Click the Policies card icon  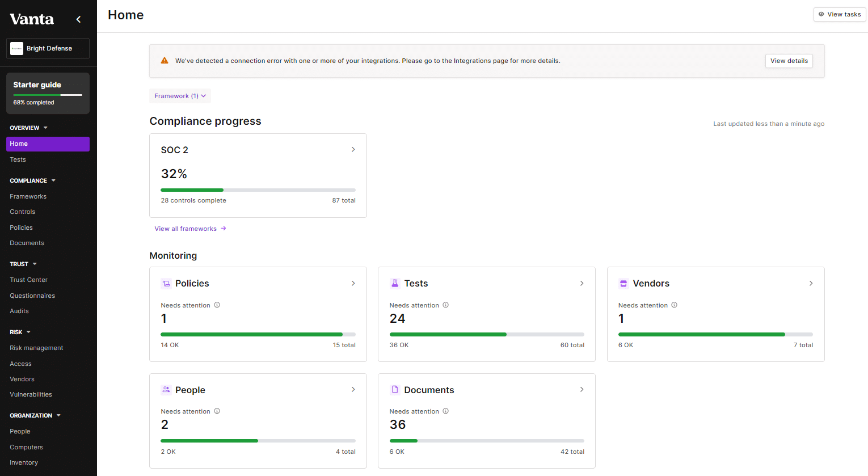tap(166, 284)
